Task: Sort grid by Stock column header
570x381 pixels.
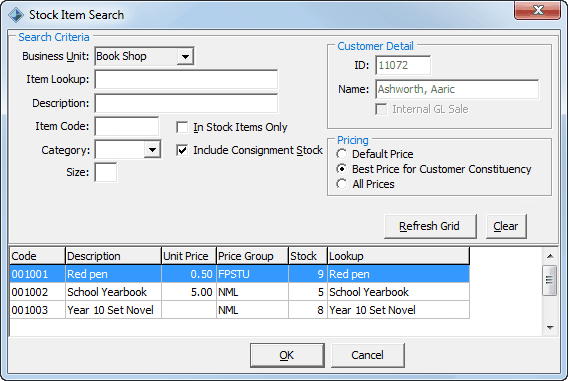Action: [x=308, y=256]
